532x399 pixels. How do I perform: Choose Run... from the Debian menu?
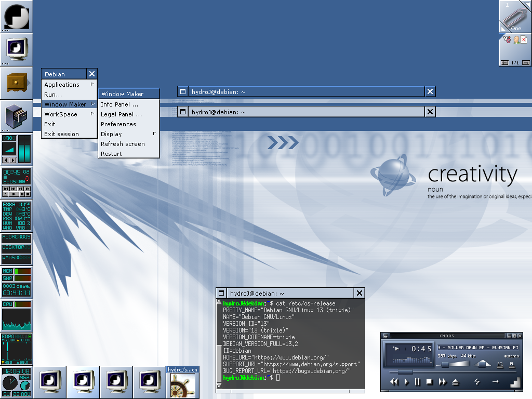53,95
